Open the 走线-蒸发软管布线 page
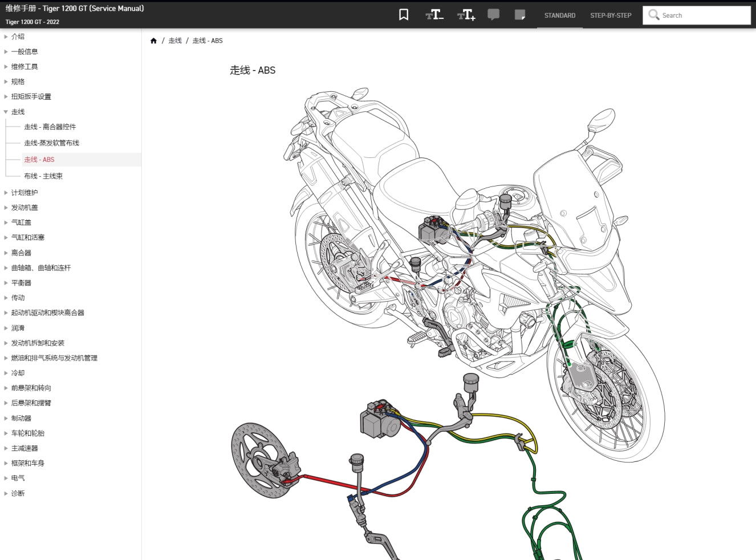Viewport: 756px width, 560px height. (x=51, y=143)
